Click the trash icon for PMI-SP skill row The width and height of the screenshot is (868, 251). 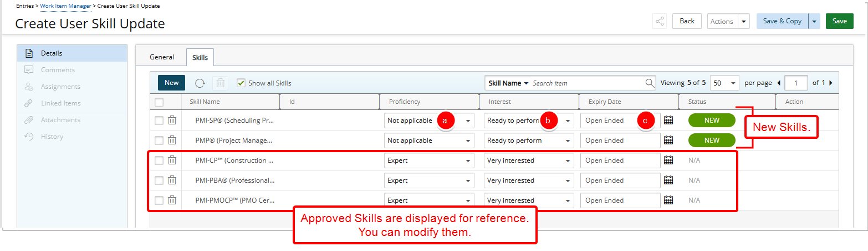(172, 120)
